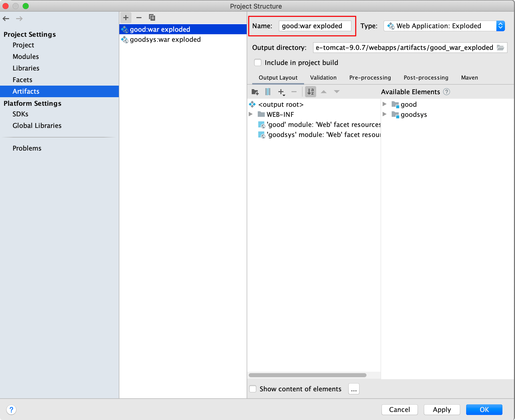Select goodsys:war exploded artifact
Viewport: 515px width, 420px height.
tap(183, 40)
